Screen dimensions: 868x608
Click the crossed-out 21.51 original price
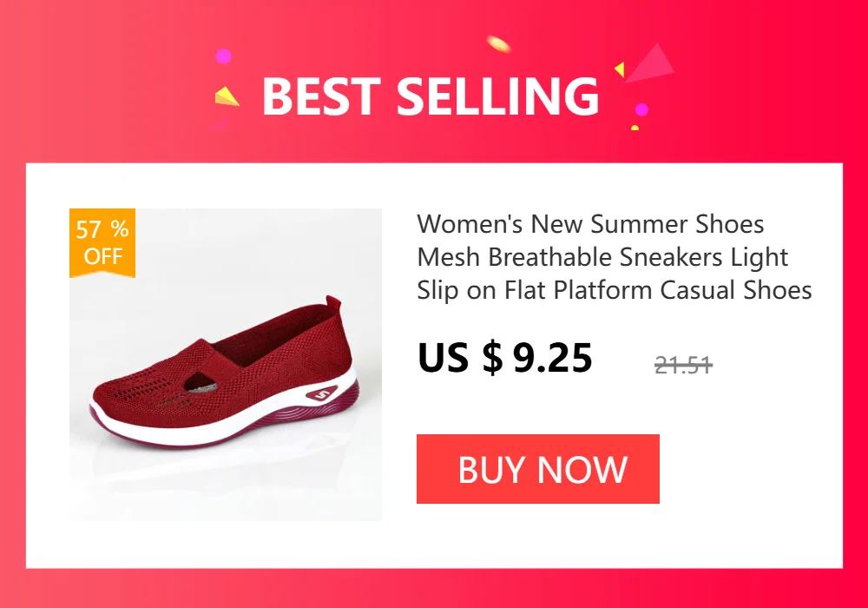pyautogui.click(x=683, y=365)
